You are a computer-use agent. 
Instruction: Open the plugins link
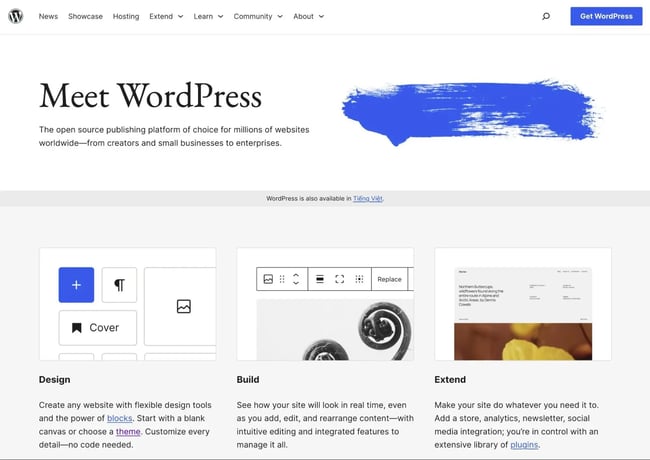tap(524, 445)
